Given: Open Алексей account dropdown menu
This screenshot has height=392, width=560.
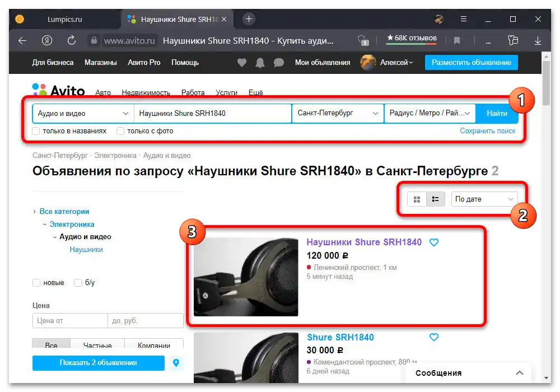Looking at the screenshot, I should [396, 63].
